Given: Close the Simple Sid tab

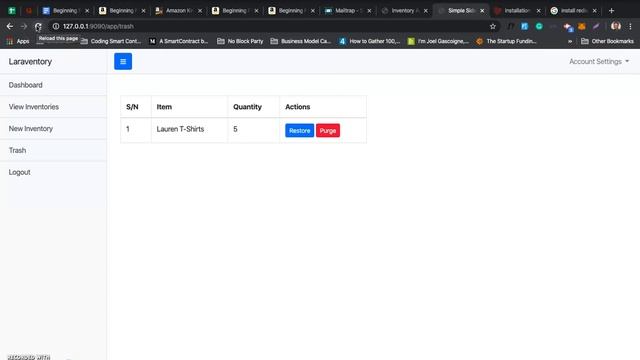Looking at the screenshot, I should [482, 11].
